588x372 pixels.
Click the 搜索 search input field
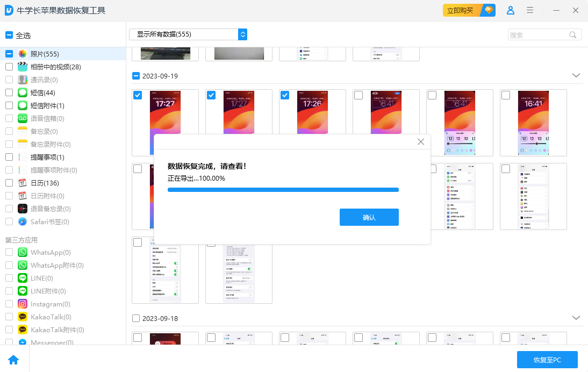click(x=540, y=34)
